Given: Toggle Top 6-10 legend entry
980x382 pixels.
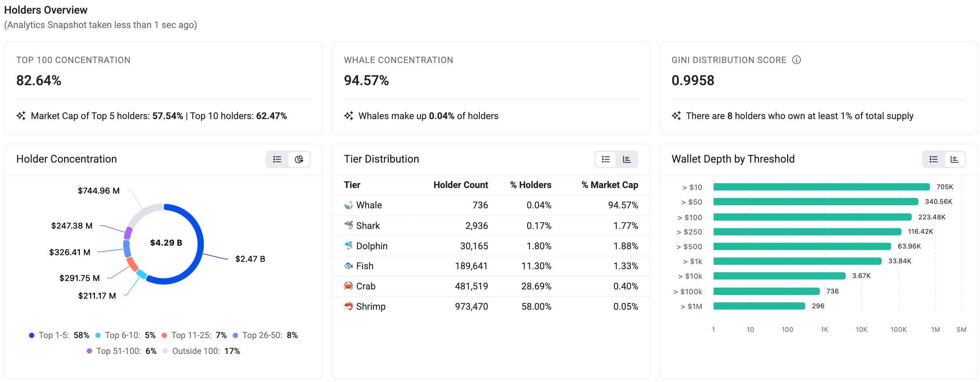Looking at the screenshot, I should point(125,335).
